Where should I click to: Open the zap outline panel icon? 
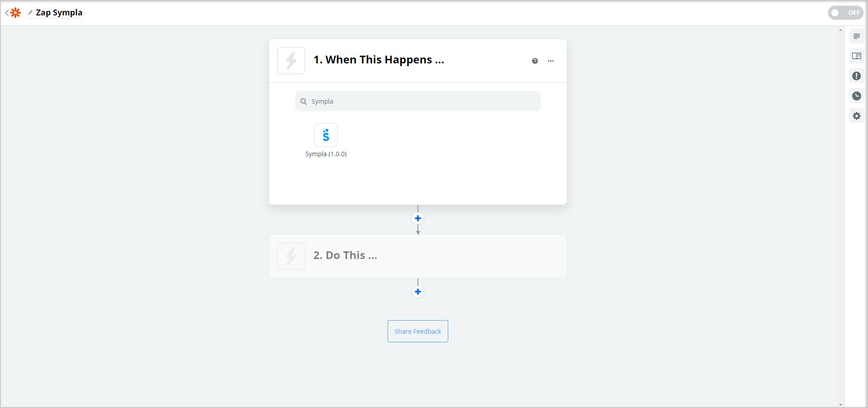pos(856,36)
